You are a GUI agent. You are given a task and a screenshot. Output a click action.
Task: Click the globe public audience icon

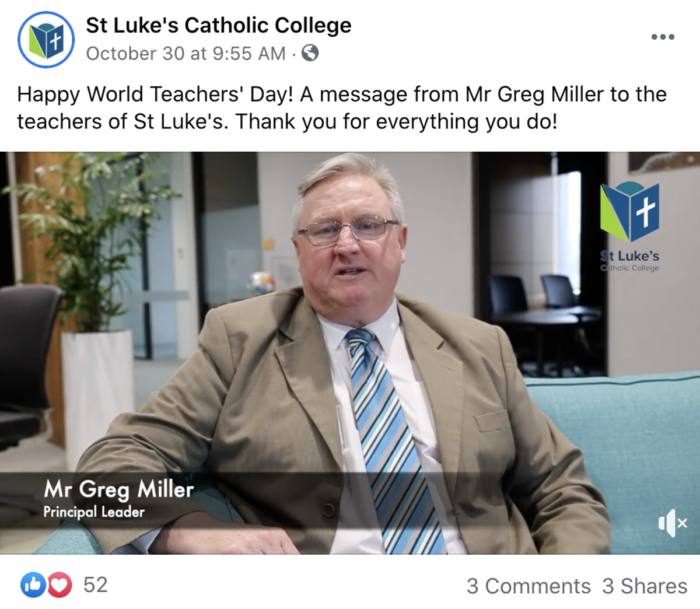click(310, 53)
